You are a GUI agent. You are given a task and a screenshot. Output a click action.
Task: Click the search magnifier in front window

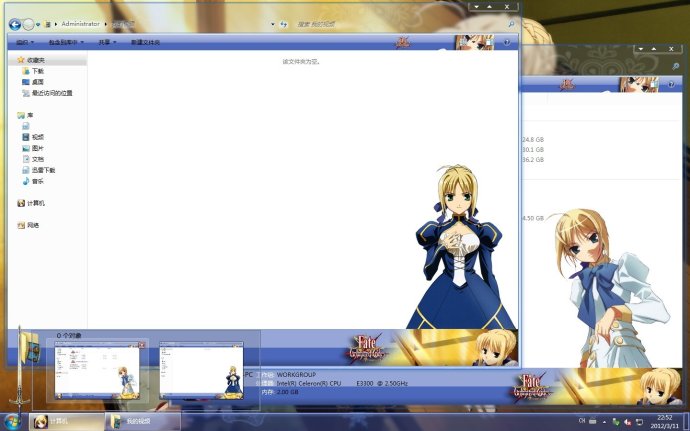(511, 24)
